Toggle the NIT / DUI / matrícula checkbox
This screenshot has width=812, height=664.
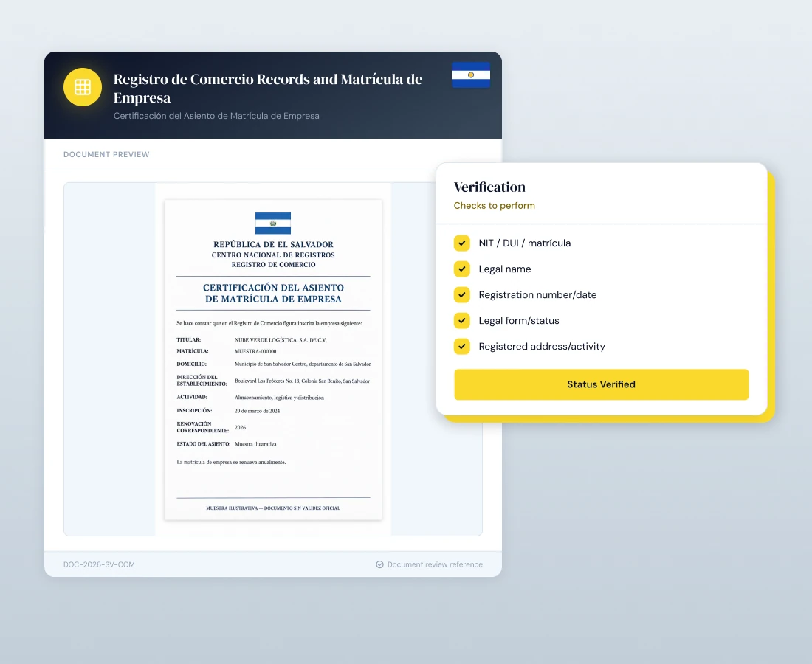[x=462, y=243]
